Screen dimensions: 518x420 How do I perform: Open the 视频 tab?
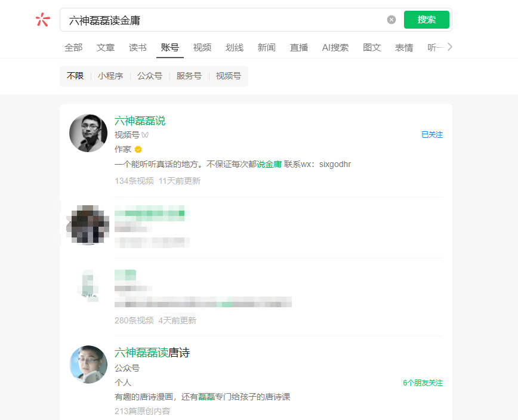coord(202,48)
